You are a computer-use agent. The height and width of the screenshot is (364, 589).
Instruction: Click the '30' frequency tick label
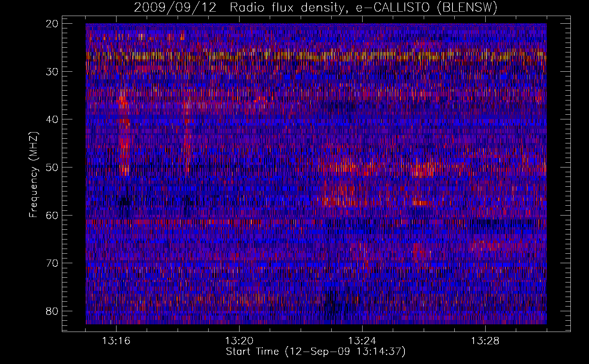pos(52,72)
